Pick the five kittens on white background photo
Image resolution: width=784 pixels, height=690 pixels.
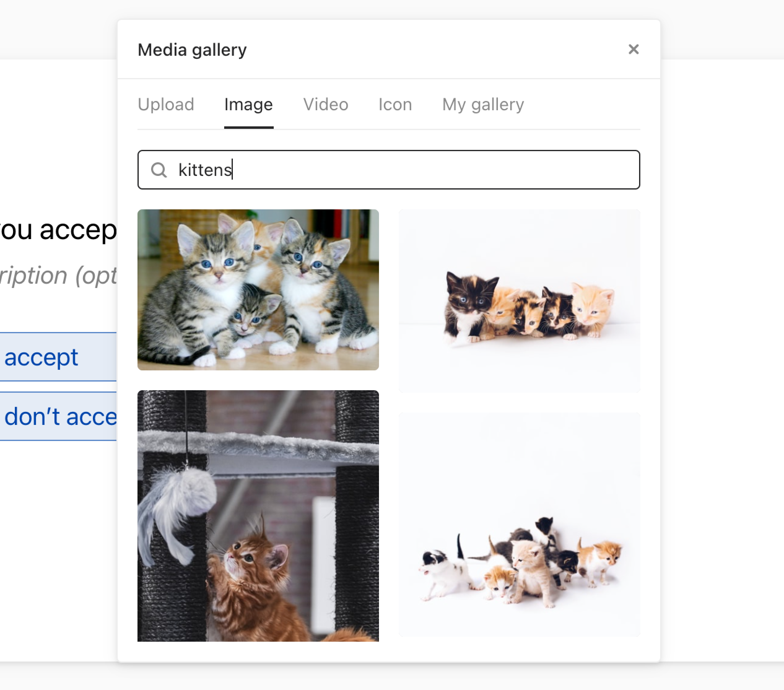[519, 301]
